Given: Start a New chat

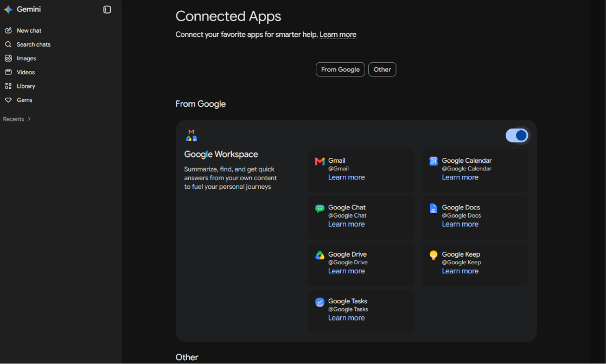Looking at the screenshot, I should click(29, 30).
